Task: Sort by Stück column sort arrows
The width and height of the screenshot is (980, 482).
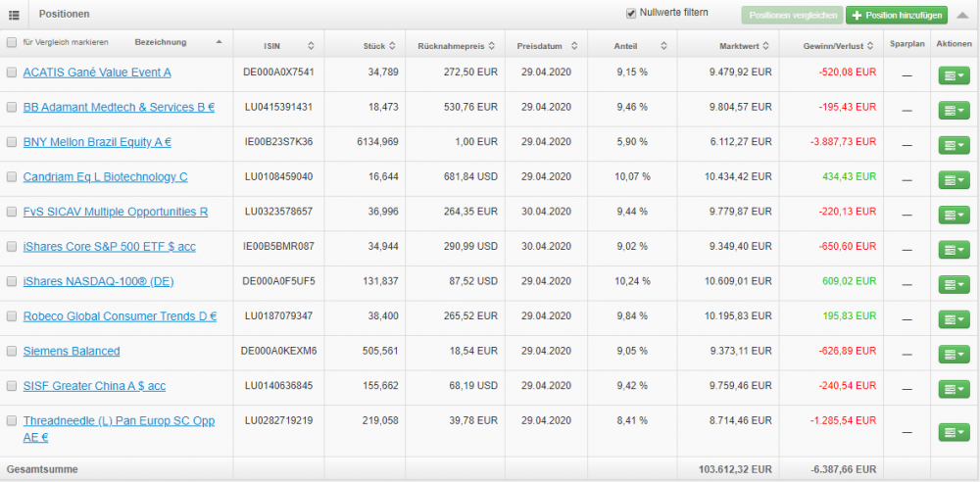Action: click(x=391, y=46)
